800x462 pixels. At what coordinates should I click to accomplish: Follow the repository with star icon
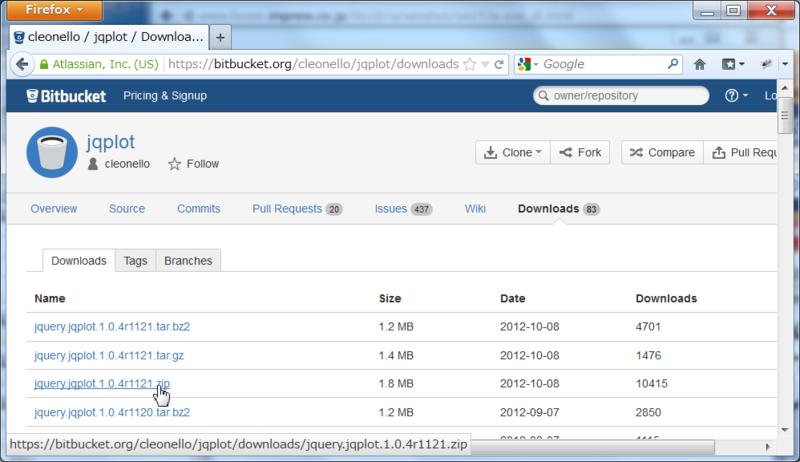point(193,164)
